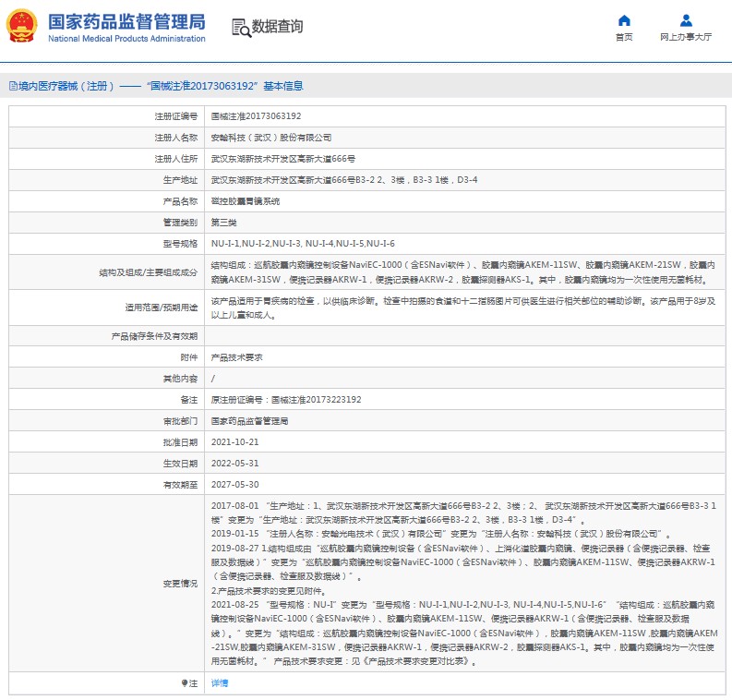The image size is (732, 700).
Task: Click product name 磁控胶囊胃镜系统
Action: tap(246, 200)
